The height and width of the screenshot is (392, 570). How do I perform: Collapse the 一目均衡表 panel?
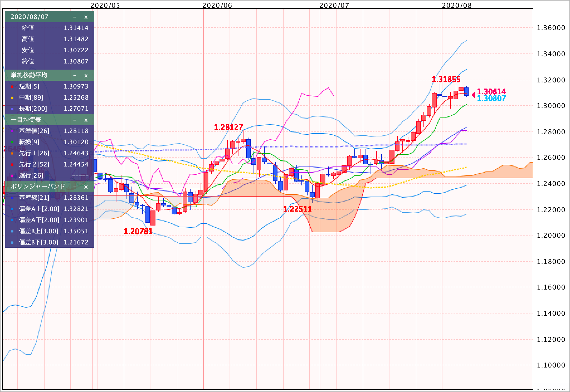click(x=75, y=120)
